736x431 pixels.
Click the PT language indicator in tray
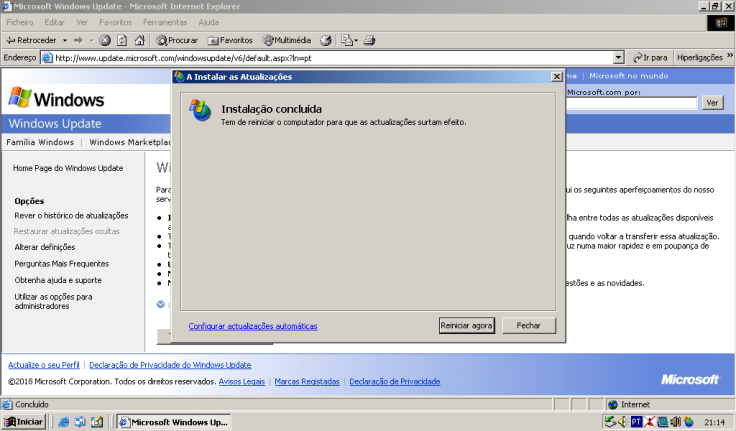pyautogui.click(x=635, y=422)
